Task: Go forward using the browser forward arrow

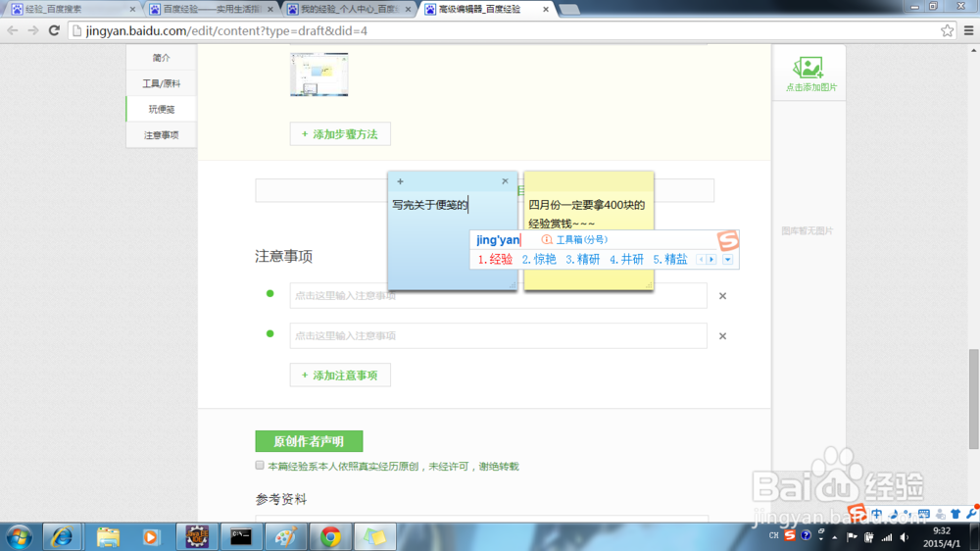Action: [32, 30]
